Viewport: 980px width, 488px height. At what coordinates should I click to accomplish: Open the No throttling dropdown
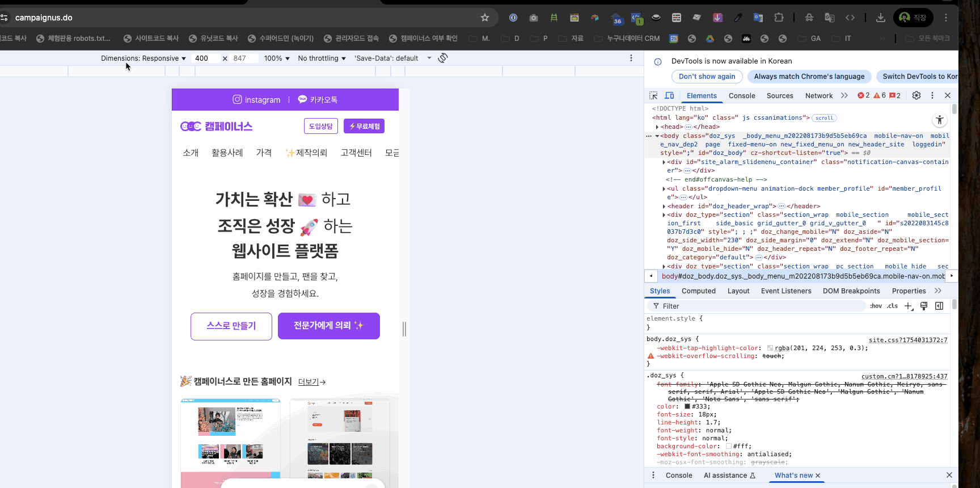click(x=322, y=58)
